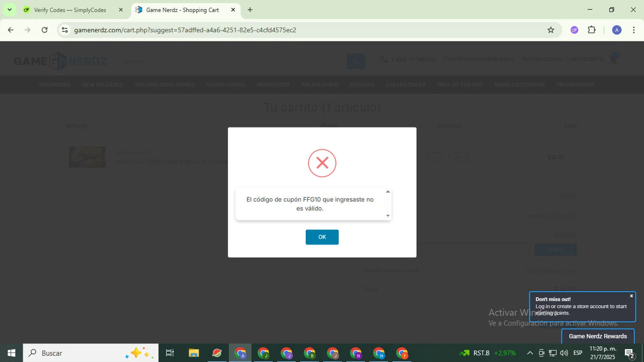The width and height of the screenshot is (644, 362).
Task: Open network settings tray icon
Action: coord(553,353)
